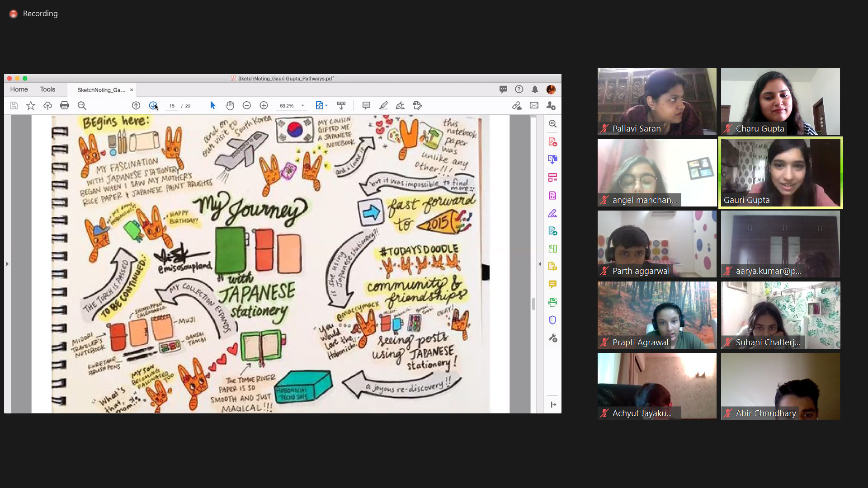This screenshot has height=488, width=868.
Task: Open the chat bubble icon in header
Action: point(503,89)
